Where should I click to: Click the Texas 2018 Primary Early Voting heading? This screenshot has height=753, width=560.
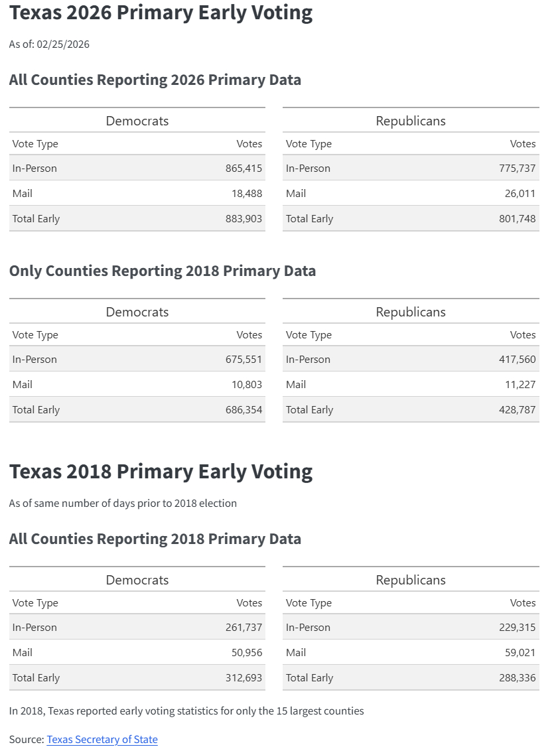click(161, 471)
